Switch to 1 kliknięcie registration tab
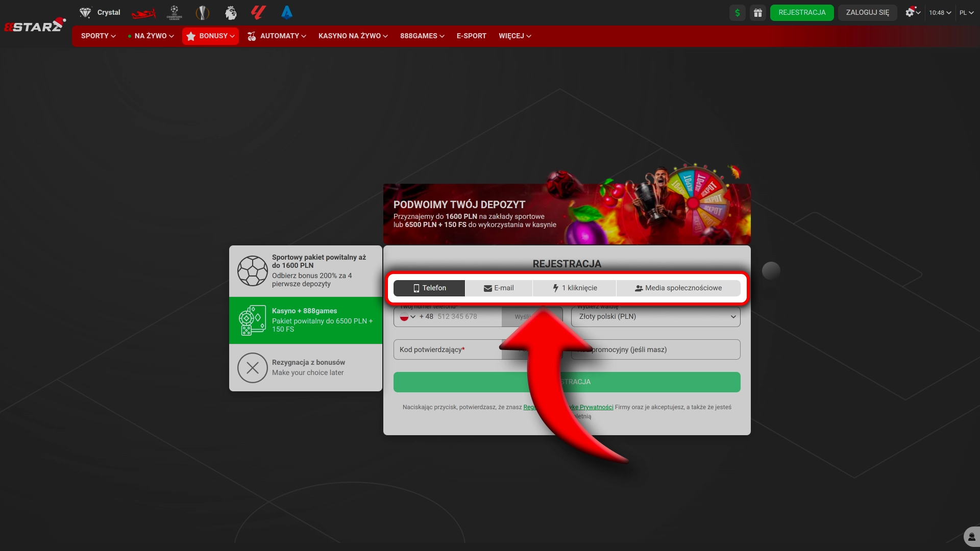980x551 pixels. (575, 288)
